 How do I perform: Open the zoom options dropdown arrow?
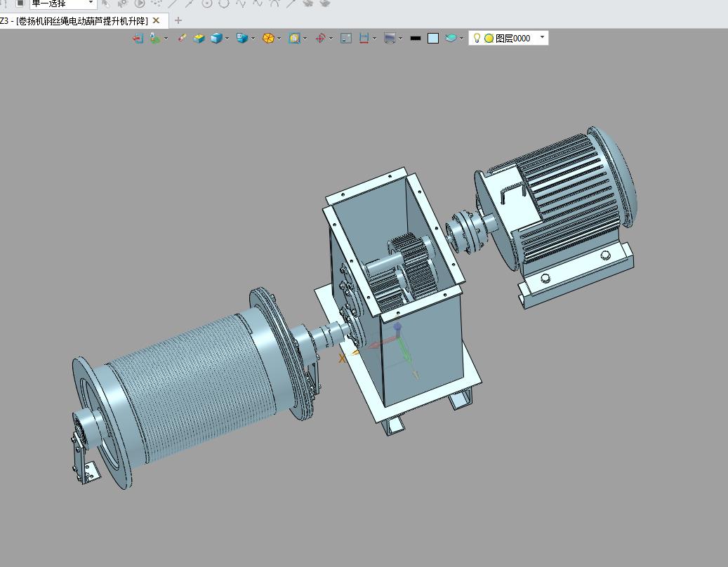click(x=305, y=39)
